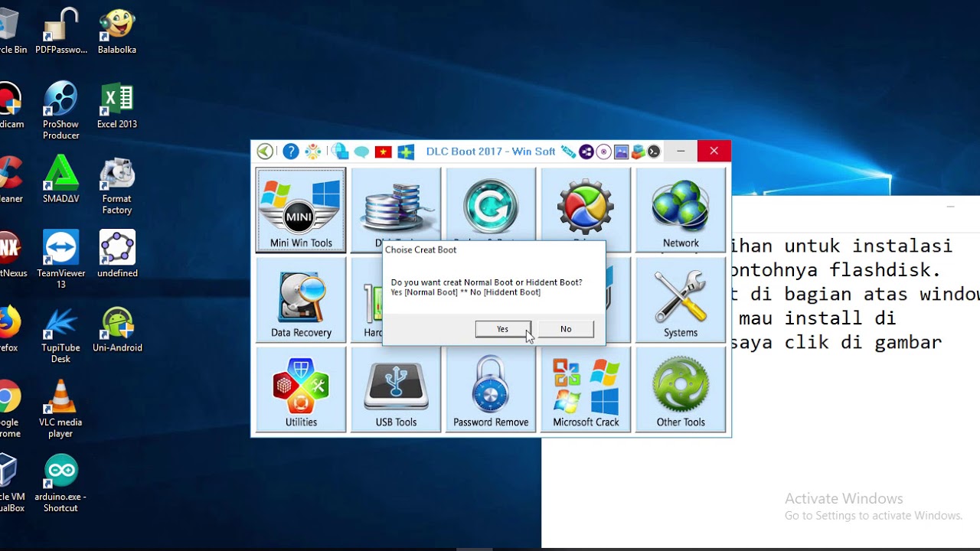980x551 pixels.
Task: Click the green back arrow in DLC Boot title bar
Action: pyautogui.click(x=265, y=152)
